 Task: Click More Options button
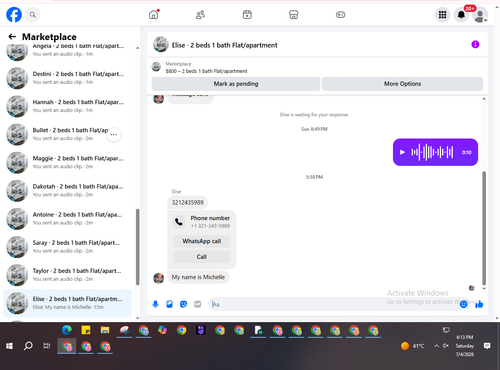click(x=402, y=84)
